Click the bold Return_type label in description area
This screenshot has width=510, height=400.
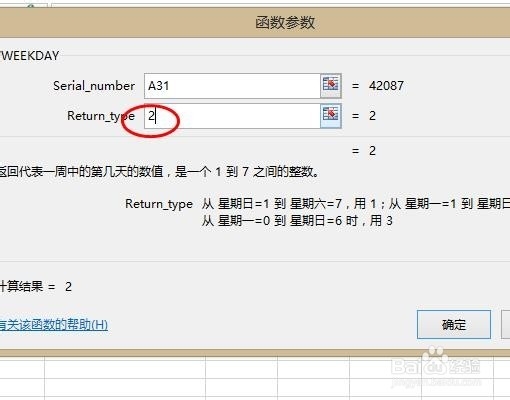click(x=159, y=204)
